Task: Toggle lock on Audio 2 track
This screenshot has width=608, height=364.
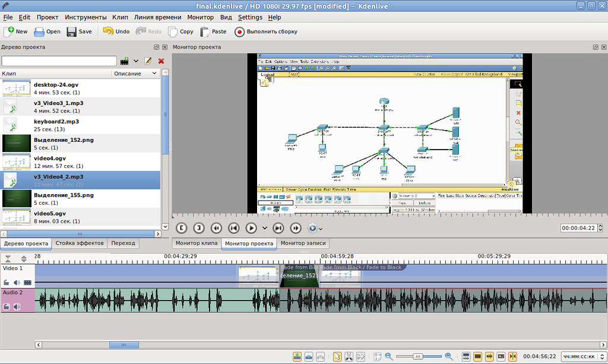Action: [x=7, y=306]
